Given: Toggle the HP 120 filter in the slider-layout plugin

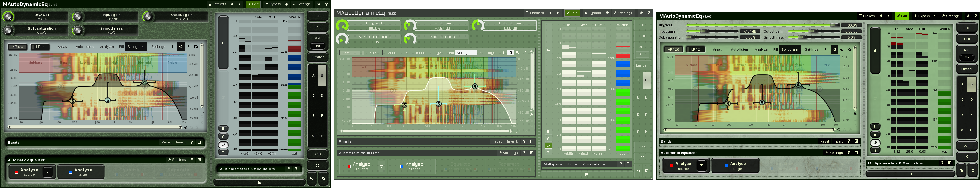Looking at the screenshot, I should 673,49.
